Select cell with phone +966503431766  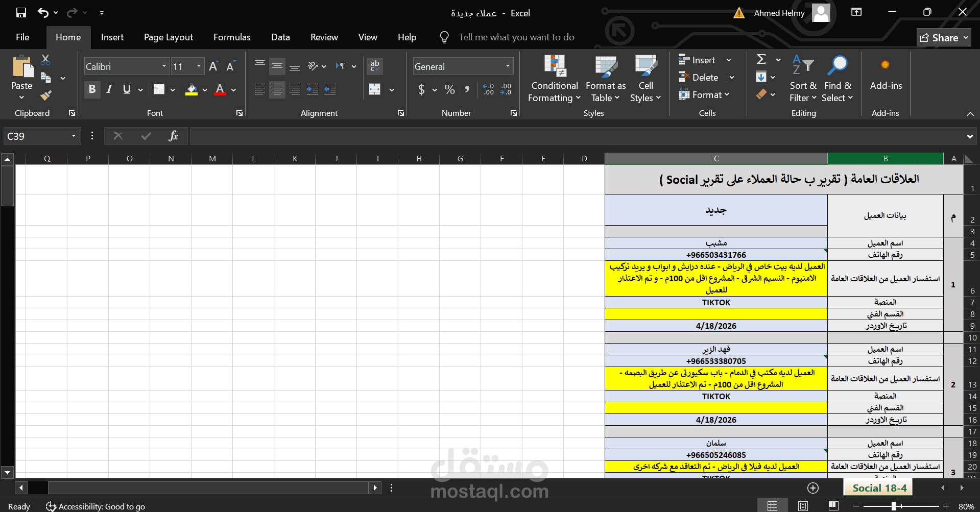[x=716, y=255]
